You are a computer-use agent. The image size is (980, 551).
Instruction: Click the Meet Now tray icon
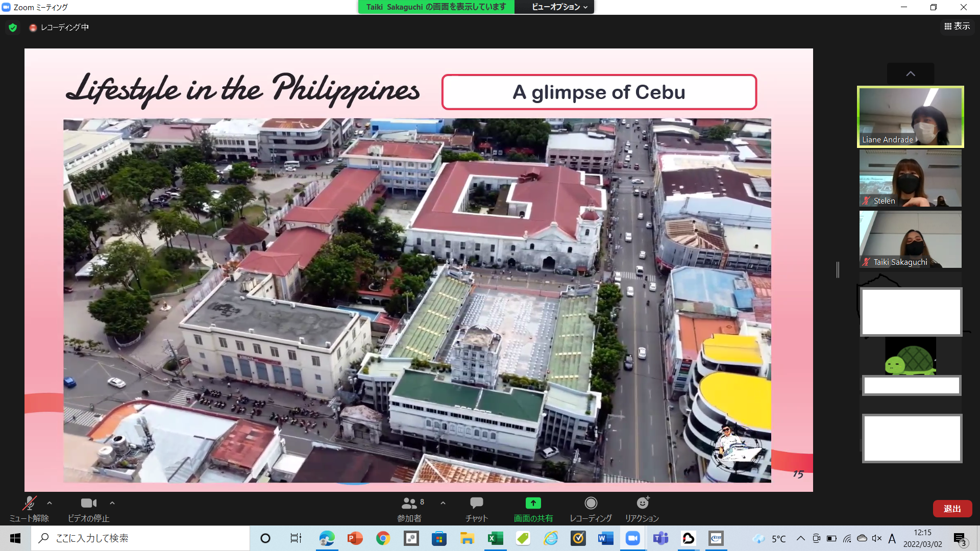(x=817, y=538)
